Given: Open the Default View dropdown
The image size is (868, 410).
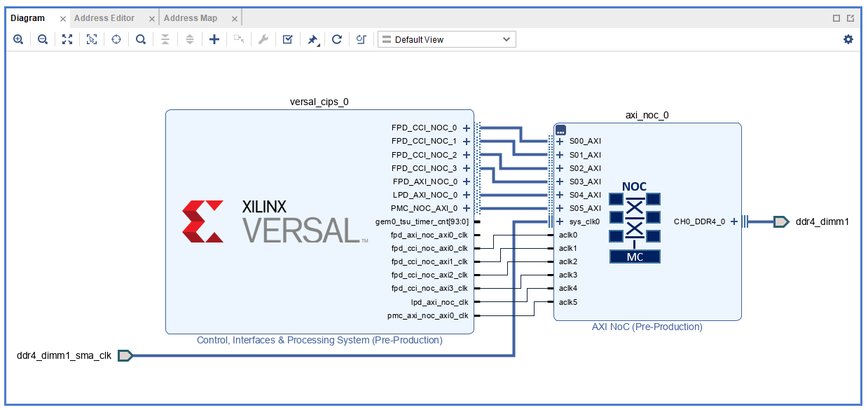Looking at the screenshot, I should tap(447, 39).
